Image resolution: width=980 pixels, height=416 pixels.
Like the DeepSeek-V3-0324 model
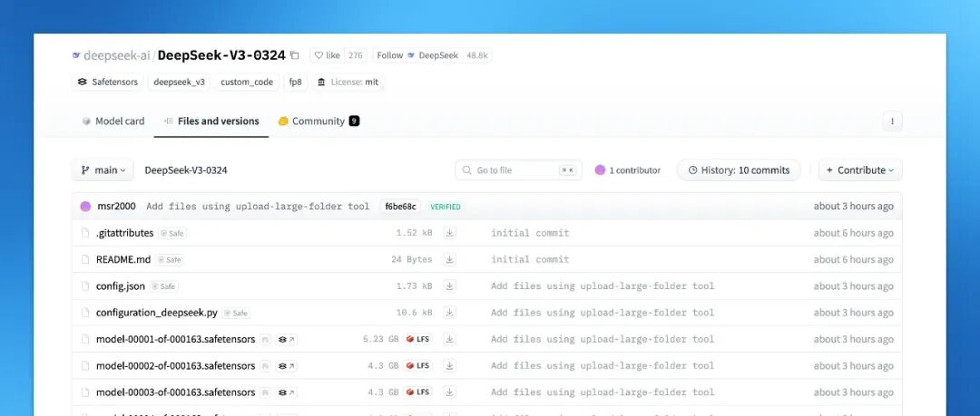coord(327,55)
